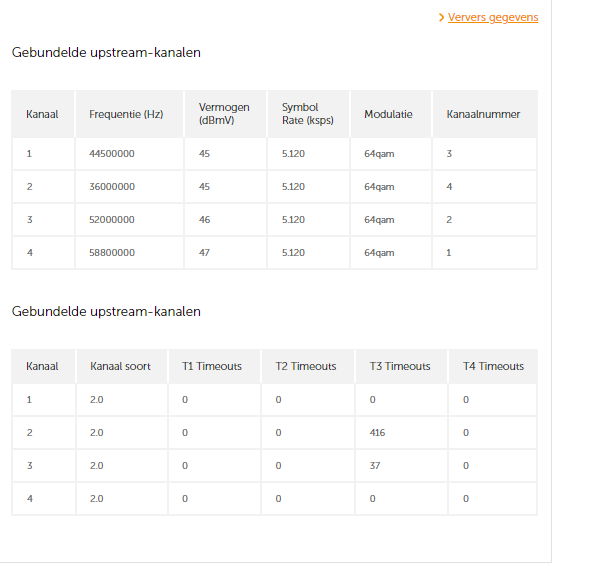Click the T1 Timeouts column header

click(214, 366)
